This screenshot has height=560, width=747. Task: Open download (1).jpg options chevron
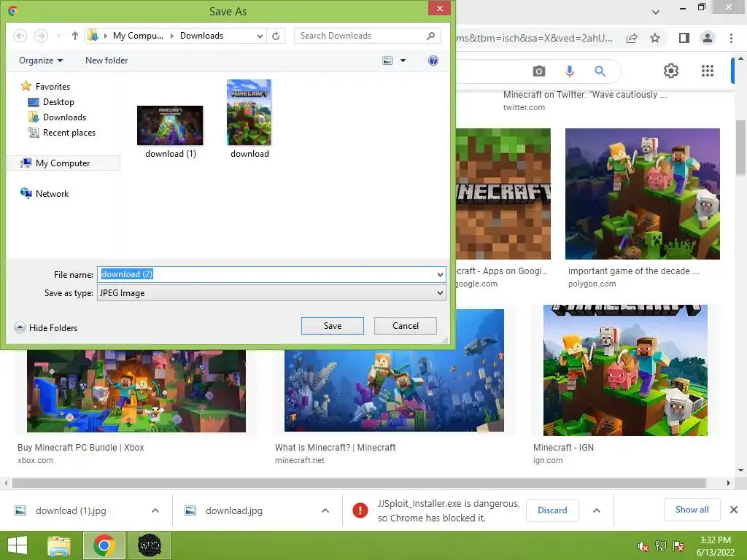point(155,510)
